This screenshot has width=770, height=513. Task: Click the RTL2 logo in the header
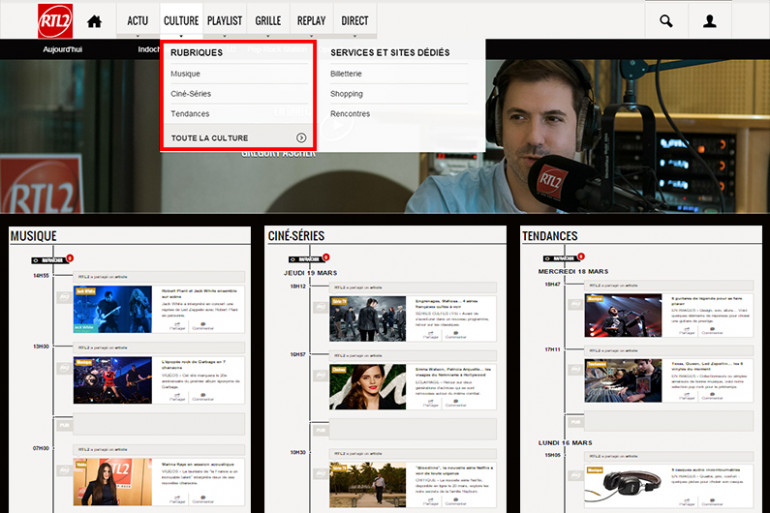(x=55, y=20)
